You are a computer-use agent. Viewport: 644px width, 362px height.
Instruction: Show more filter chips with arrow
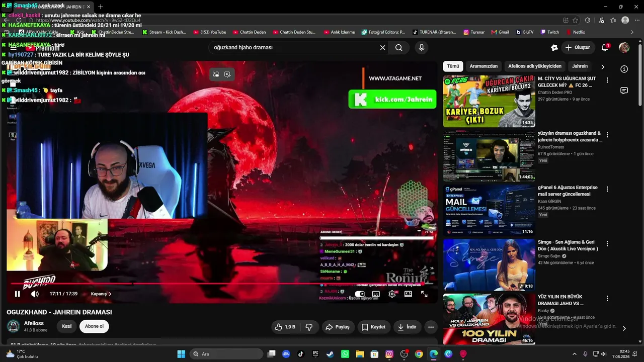coord(603,66)
